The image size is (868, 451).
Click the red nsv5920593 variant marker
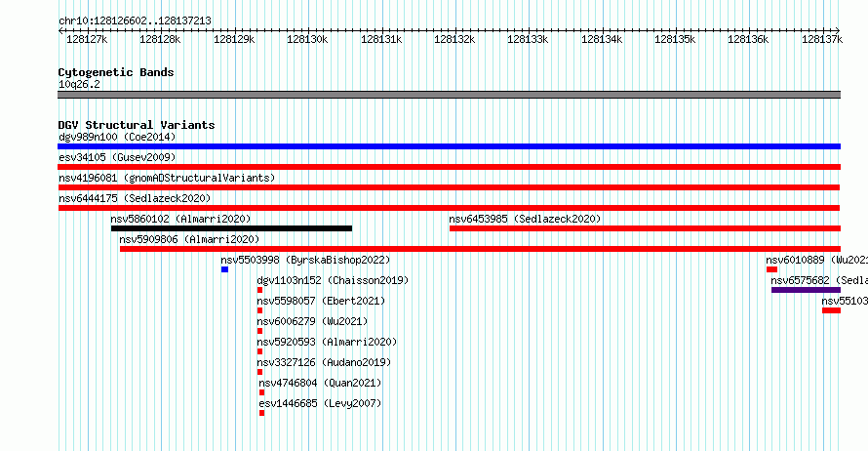click(x=259, y=351)
